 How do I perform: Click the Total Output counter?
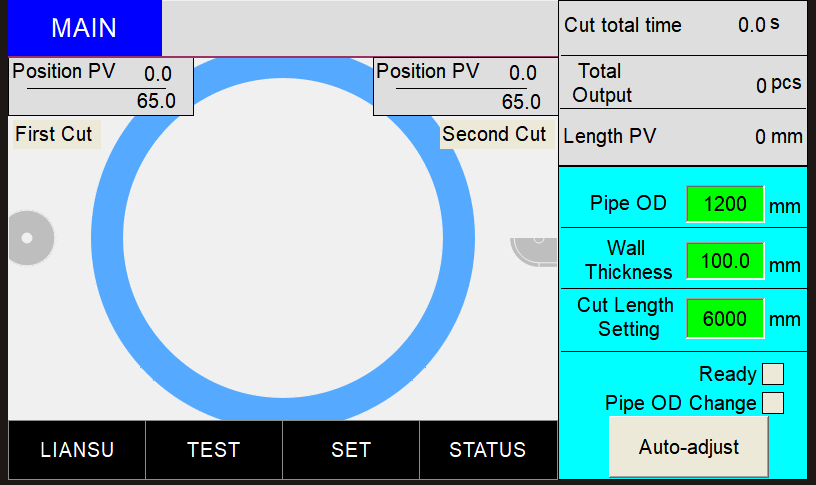(x=683, y=83)
